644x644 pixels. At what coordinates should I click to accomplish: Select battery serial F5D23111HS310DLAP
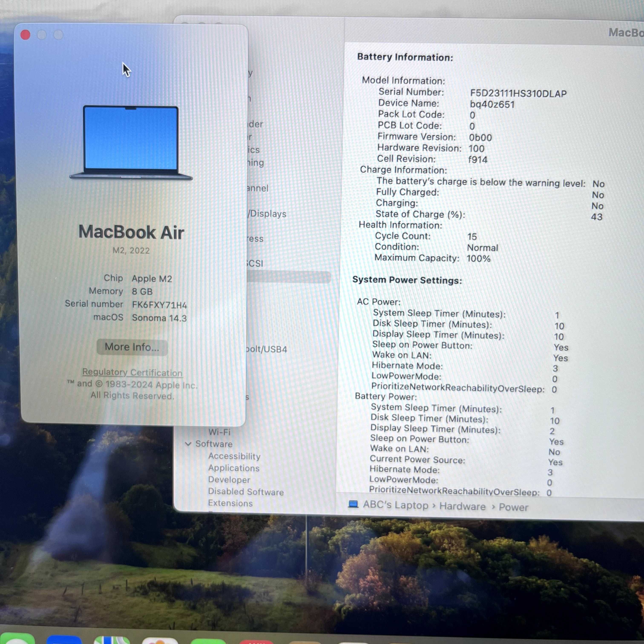[518, 94]
